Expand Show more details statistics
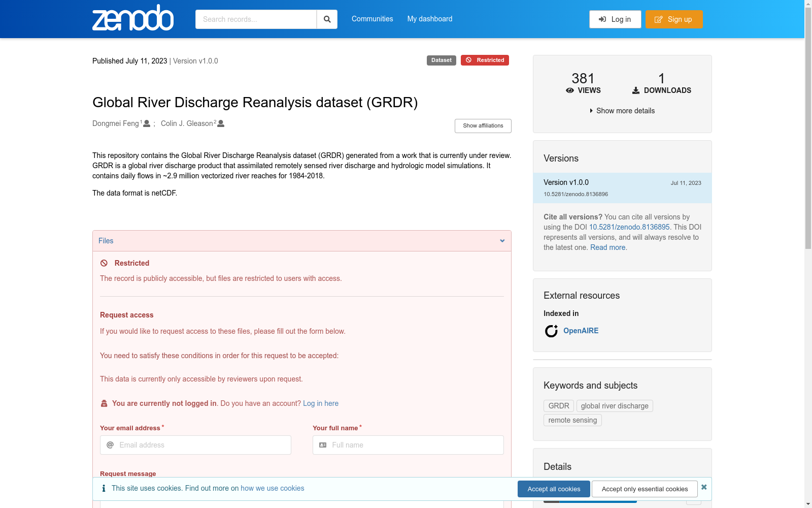This screenshot has width=812, height=508. tap(622, 111)
